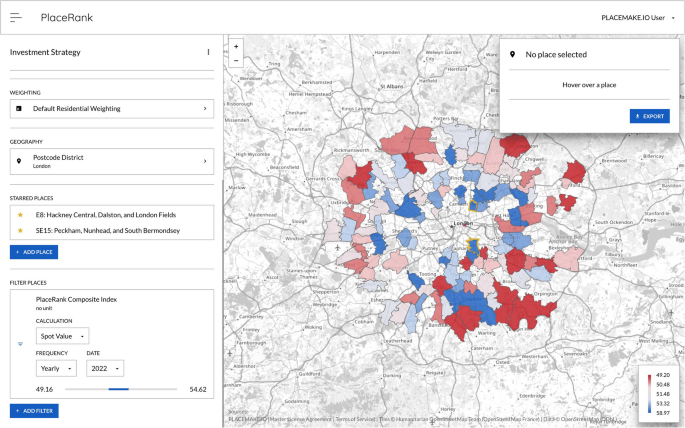This screenshot has width=685, height=428.
Task: Click the weighting icon in Default Residential Weighting
Action: (x=20, y=108)
